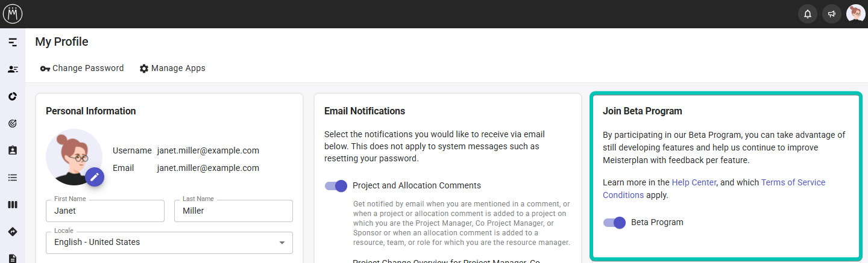Toggle Project and Allocation Comments notifications

tap(336, 186)
